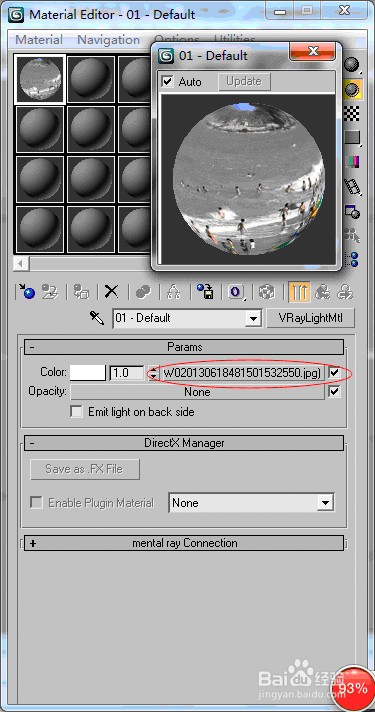
Task: Collapse the Params rollout
Action: click(x=184, y=347)
